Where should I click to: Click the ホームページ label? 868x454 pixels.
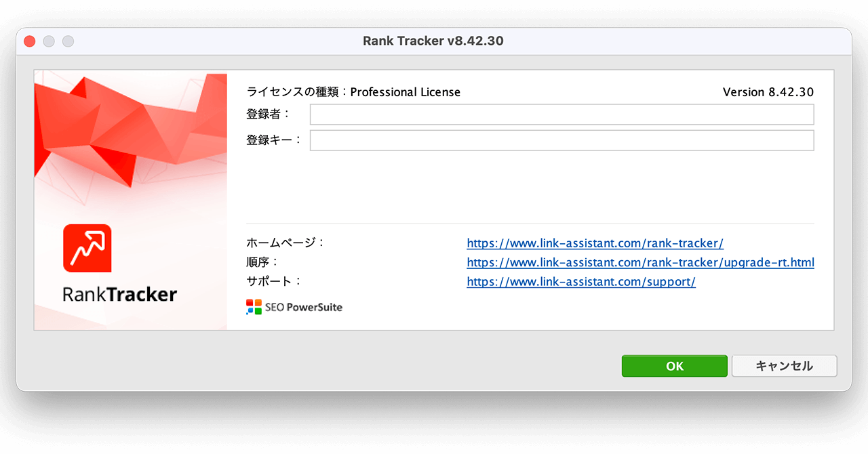point(285,243)
